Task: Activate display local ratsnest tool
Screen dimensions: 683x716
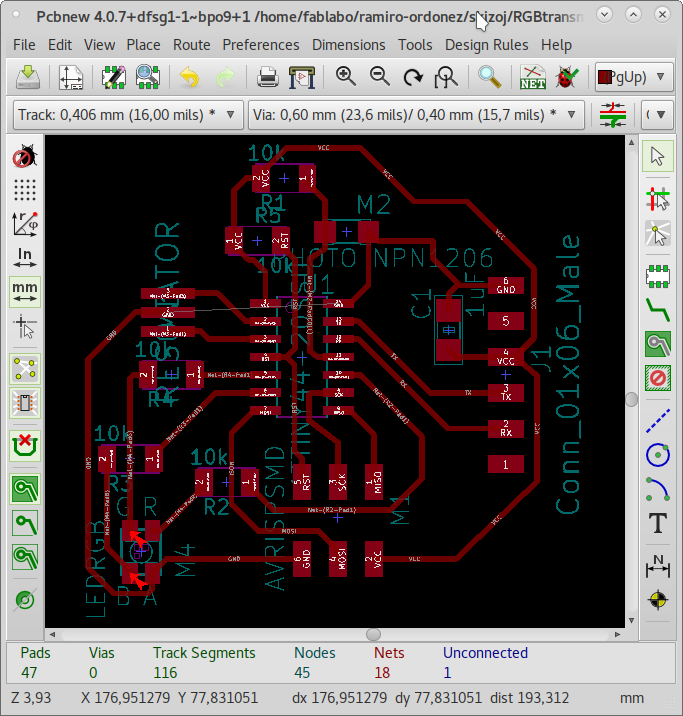Action: coord(657,233)
